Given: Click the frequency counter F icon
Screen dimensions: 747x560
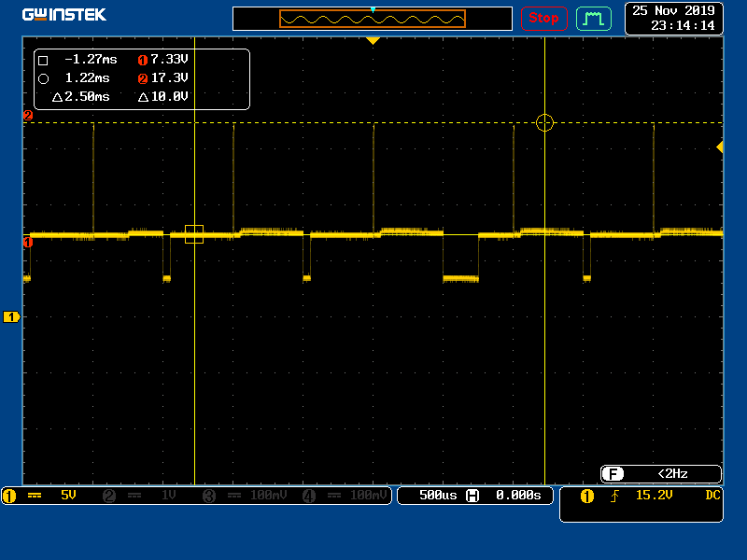Looking at the screenshot, I should point(613,474).
